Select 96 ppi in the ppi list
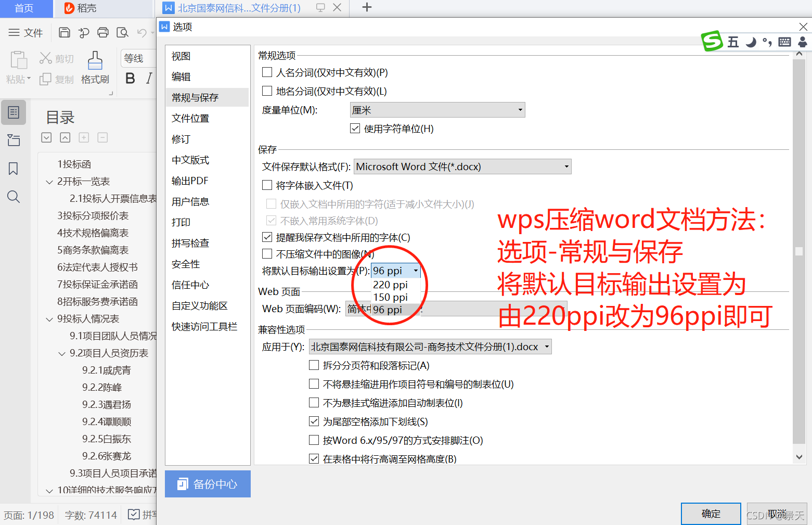Screen dimensions: 812x525 [396, 310]
